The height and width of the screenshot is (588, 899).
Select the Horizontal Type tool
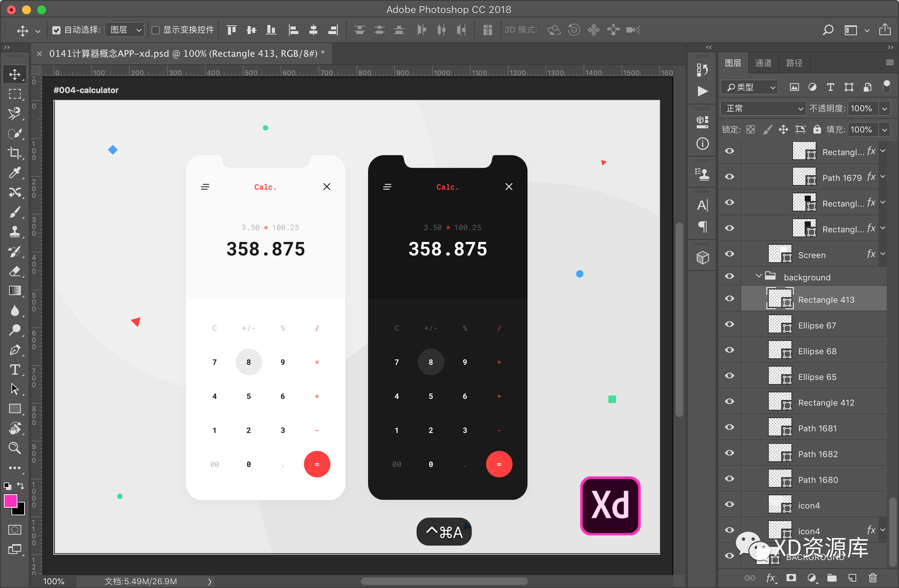[14, 369]
